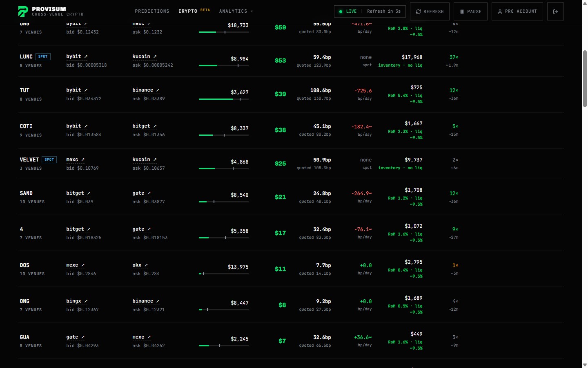Click the $25 profit value for VELVET
The height and width of the screenshot is (368, 588).
(x=280, y=164)
